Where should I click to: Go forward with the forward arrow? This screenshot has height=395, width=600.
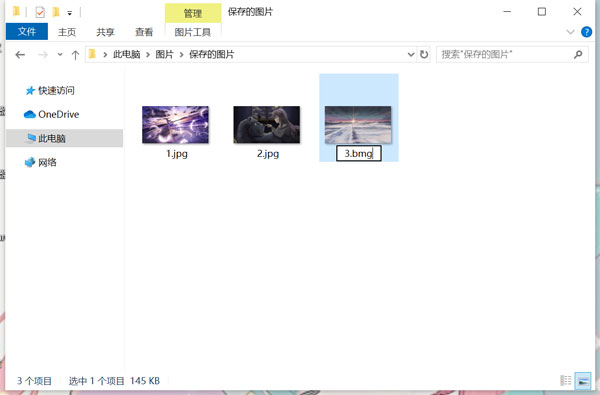(x=42, y=55)
